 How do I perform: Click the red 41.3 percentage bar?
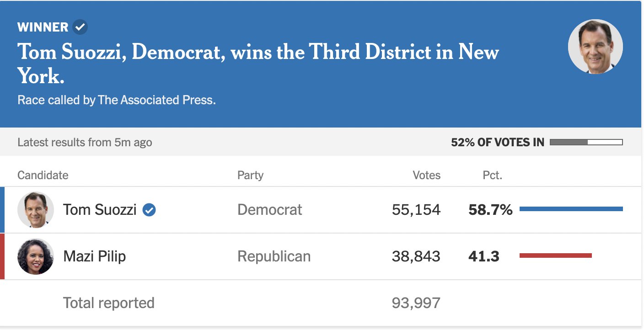(x=556, y=255)
